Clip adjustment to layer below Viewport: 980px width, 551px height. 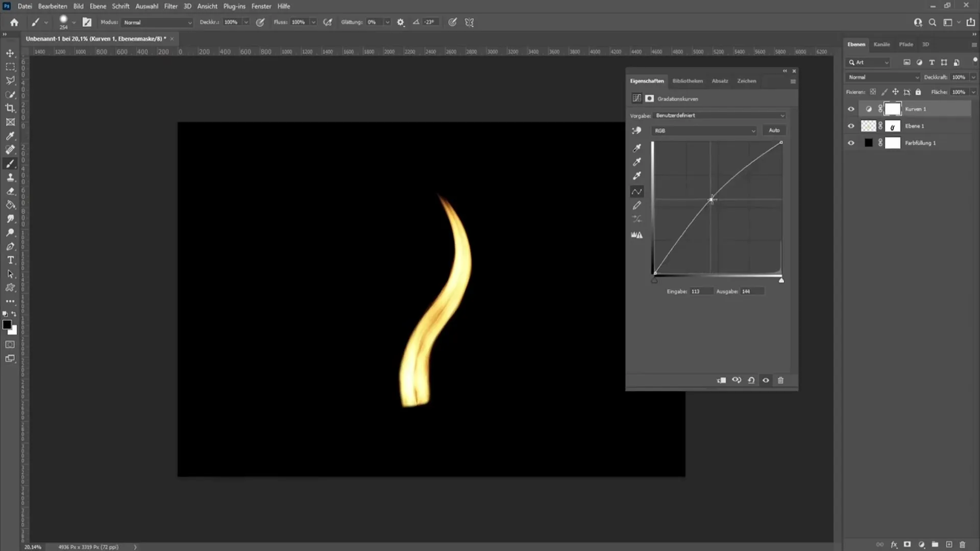pyautogui.click(x=721, y=381)
